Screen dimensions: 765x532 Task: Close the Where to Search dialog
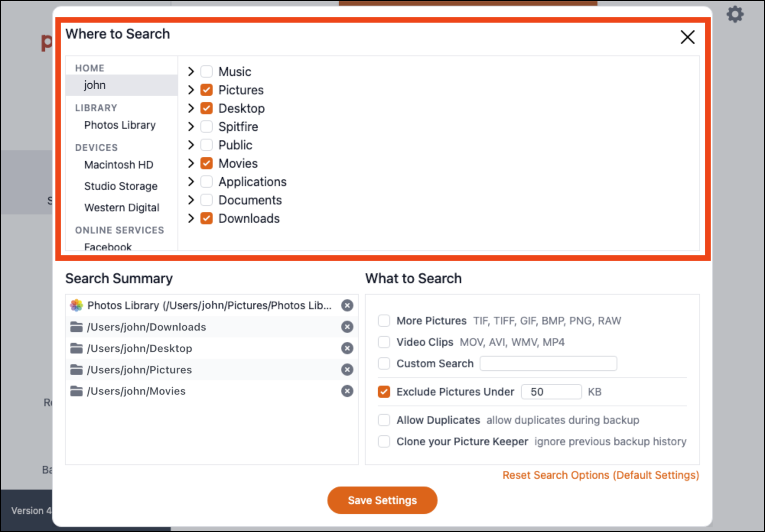(x=687, y=37)
